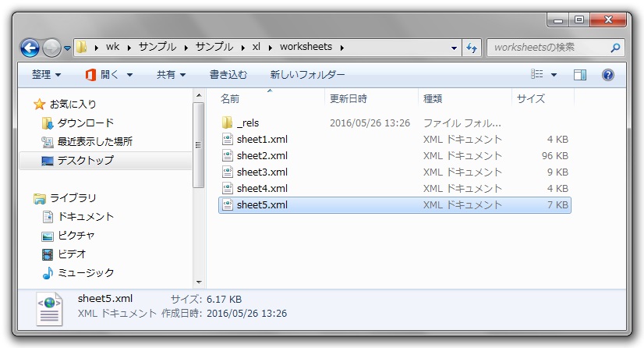This screenshot has width=644, height=348.
Task: Click サイズ: 6.17 KB in details pane
Action: point(206,300)
